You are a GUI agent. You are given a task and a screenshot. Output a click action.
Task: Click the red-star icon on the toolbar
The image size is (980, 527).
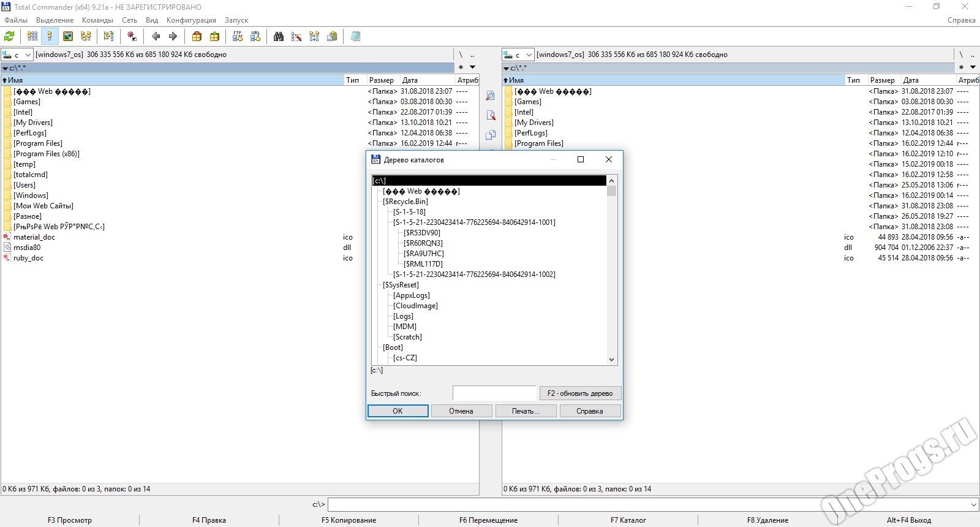[x=132, y=37]
